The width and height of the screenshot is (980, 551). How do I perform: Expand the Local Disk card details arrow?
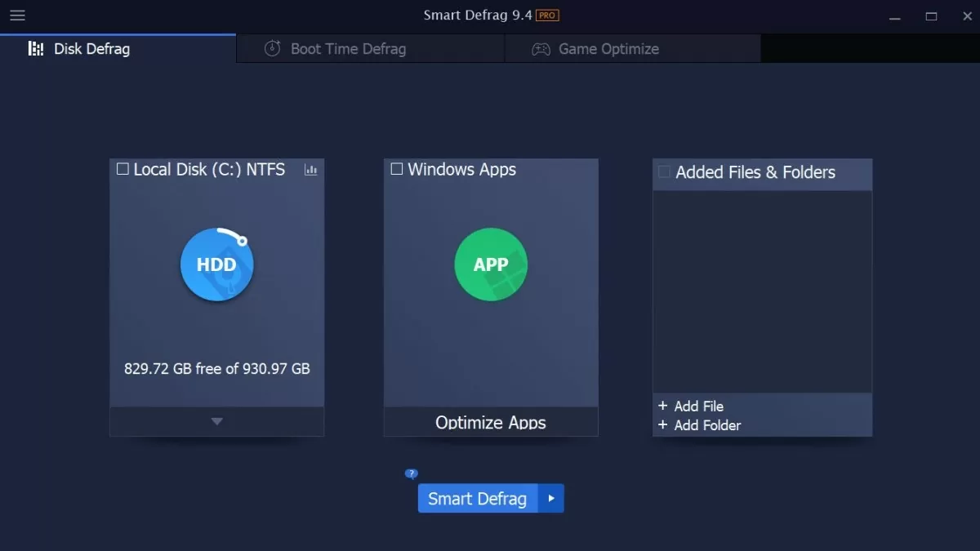coord(216,421)
